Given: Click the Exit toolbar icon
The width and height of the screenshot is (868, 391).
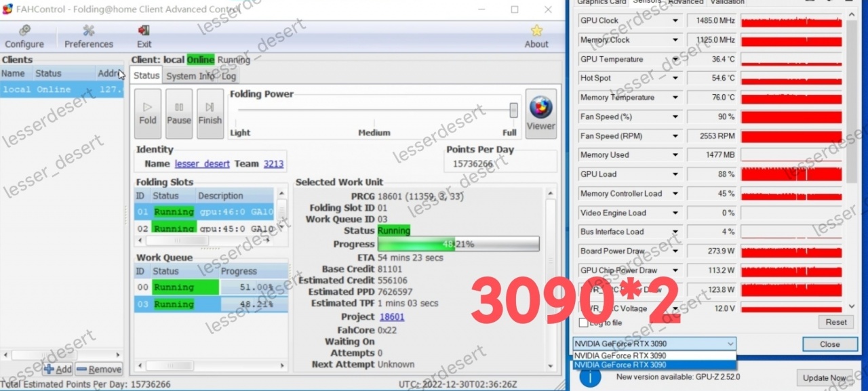Looking at the screenshot, I should (x=144, y=37).
